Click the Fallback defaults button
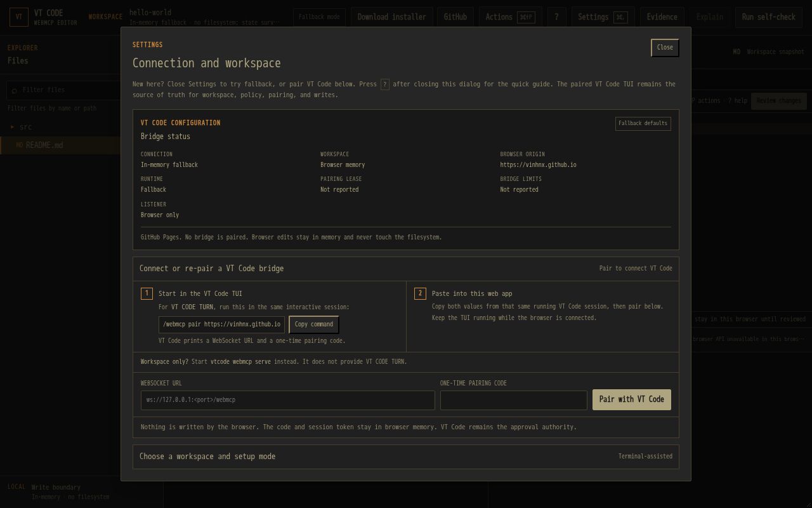 pos(643,123)
